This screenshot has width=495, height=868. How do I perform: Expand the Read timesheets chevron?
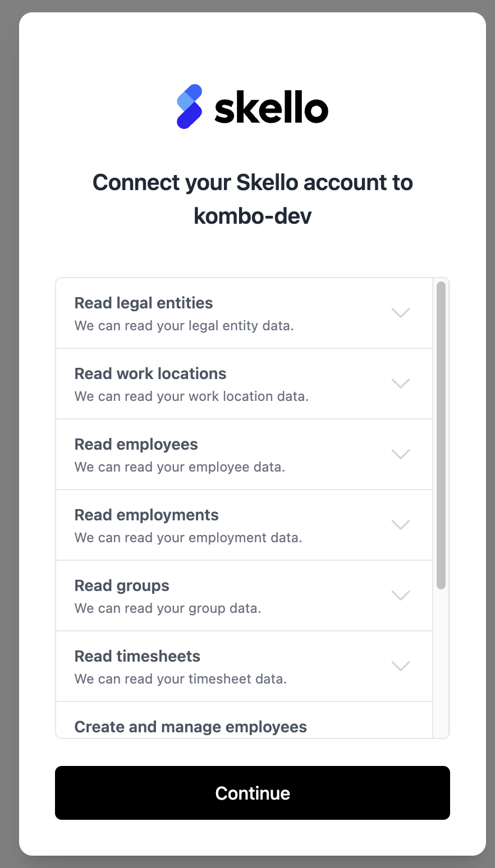click(x=401, y=666)
